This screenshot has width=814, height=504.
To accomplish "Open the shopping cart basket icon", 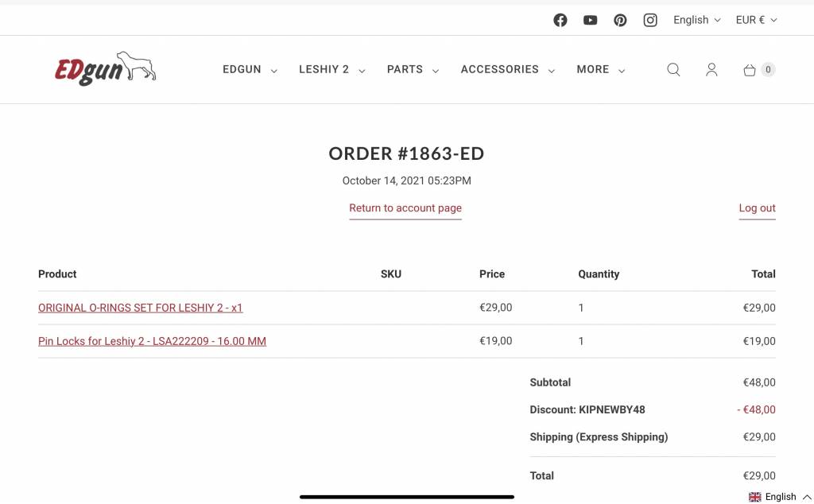I will [750, 69].
